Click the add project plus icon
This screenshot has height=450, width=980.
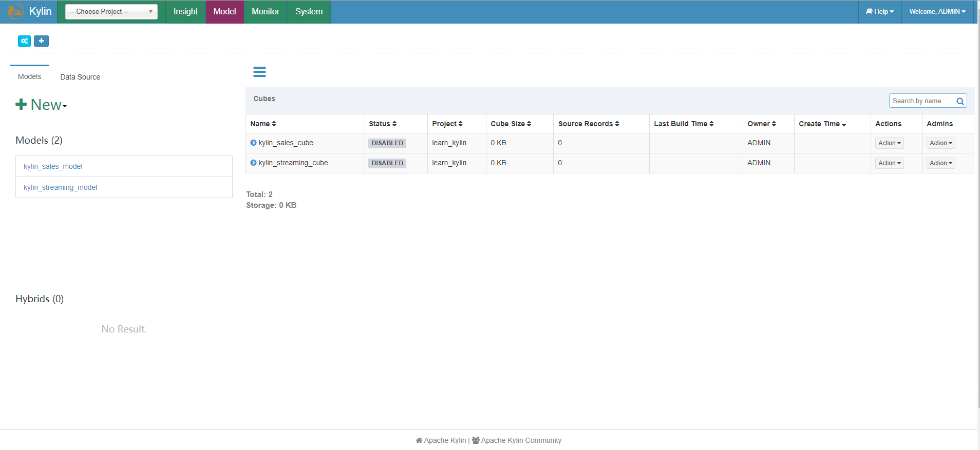41,41
